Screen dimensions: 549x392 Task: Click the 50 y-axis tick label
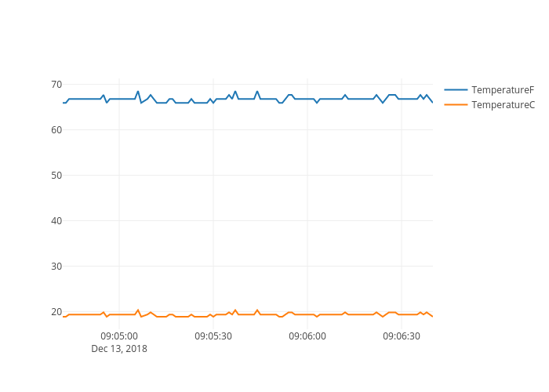point(56,176)
